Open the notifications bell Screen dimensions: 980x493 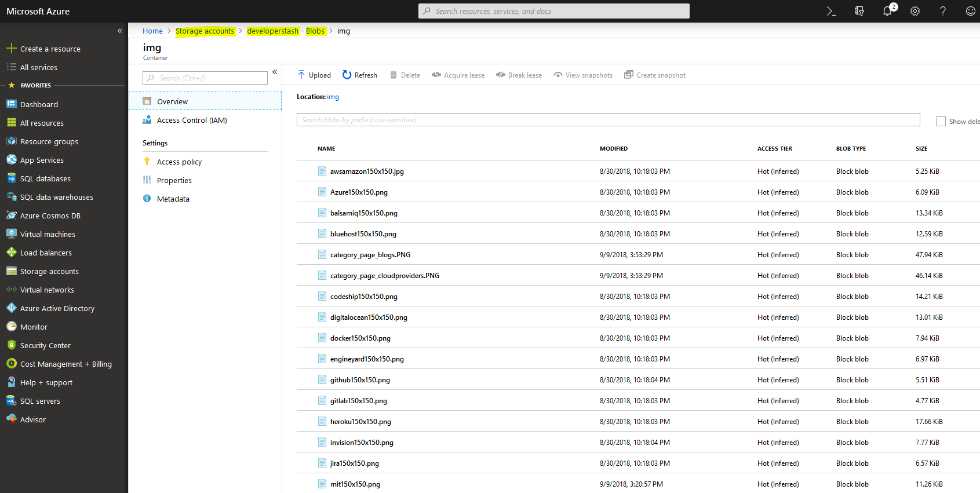pyautogui.click(x=887, y=11)
